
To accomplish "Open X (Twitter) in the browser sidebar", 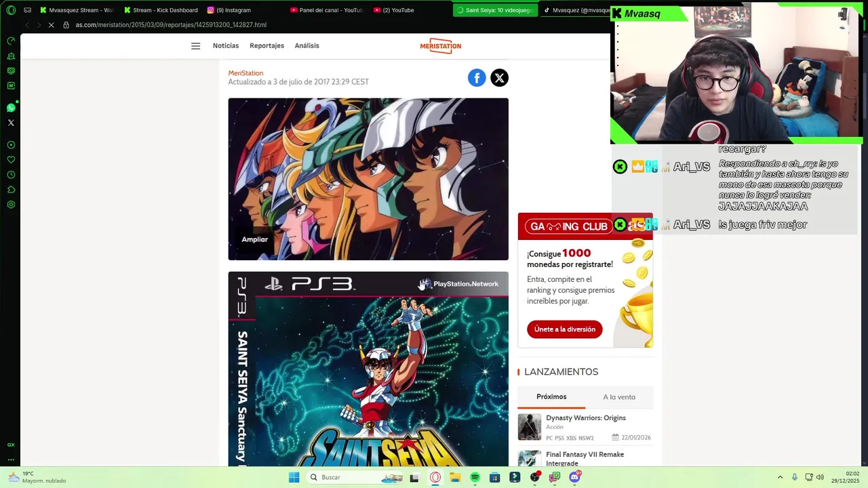I will click(x=11, y=123).
